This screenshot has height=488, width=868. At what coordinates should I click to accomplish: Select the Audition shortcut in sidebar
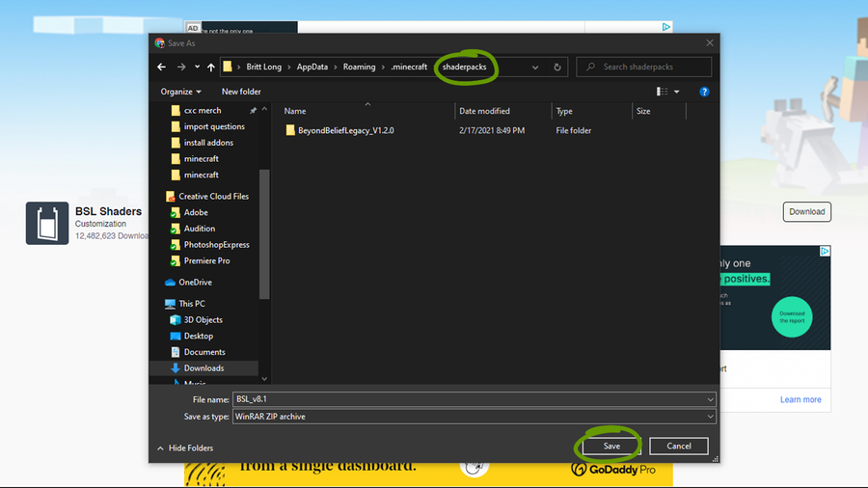click(199, 229)
